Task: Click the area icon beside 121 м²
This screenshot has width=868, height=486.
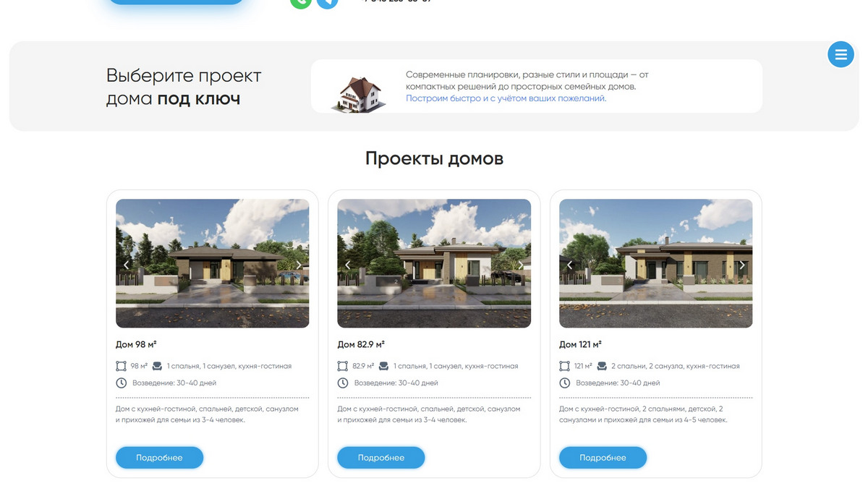Action: (x=565, y=366)
